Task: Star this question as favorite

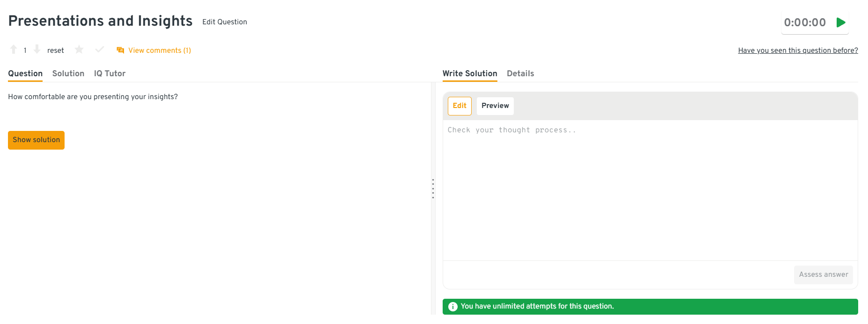Action: [79, 50]
